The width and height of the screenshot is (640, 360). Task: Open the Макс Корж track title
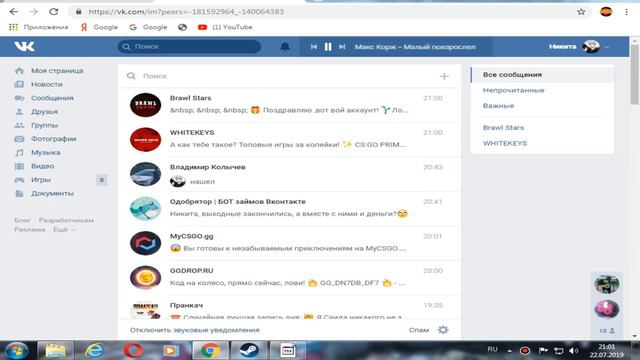tap(415, 47)
